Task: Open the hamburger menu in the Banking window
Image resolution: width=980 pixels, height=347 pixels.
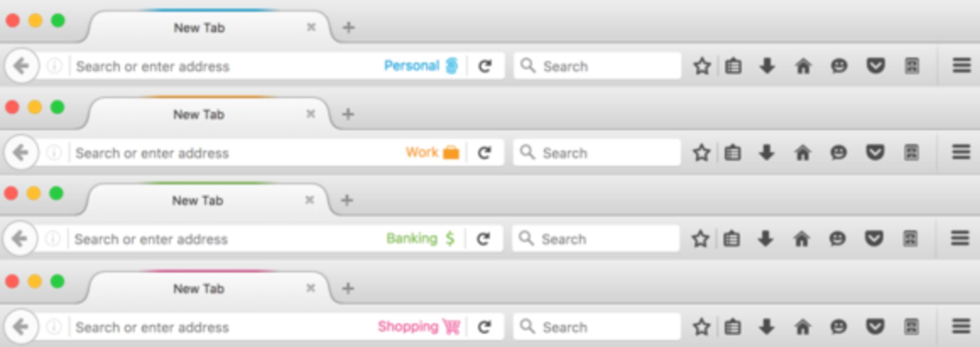Action: [x=960, y=238]
